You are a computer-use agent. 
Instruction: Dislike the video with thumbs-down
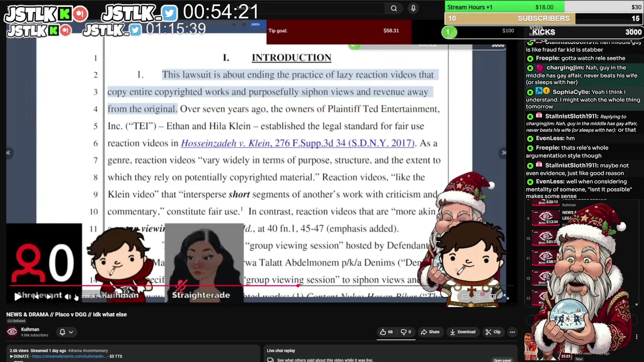pos(406,332)
